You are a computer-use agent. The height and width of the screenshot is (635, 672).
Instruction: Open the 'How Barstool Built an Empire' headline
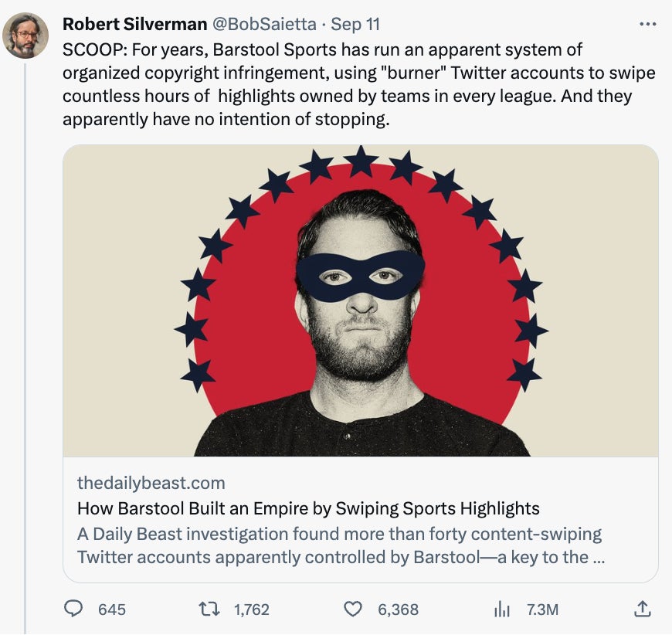click(308, 508)
